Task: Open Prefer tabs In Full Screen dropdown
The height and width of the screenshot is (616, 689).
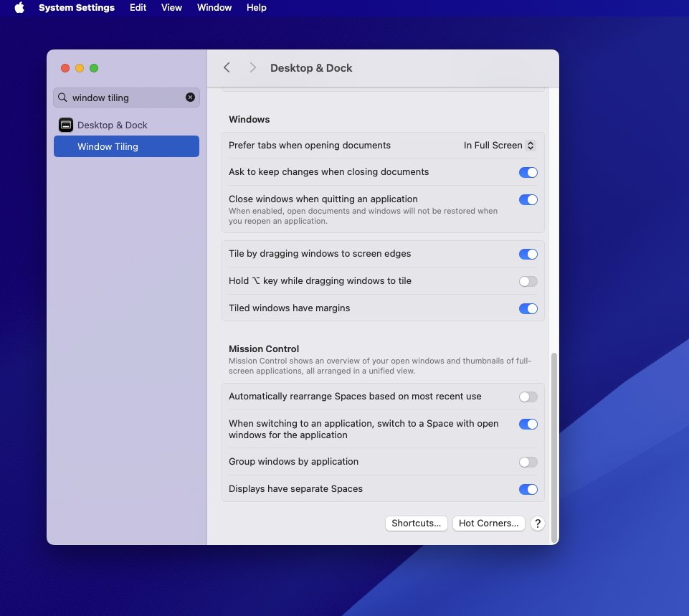Action: pos(500,146)
